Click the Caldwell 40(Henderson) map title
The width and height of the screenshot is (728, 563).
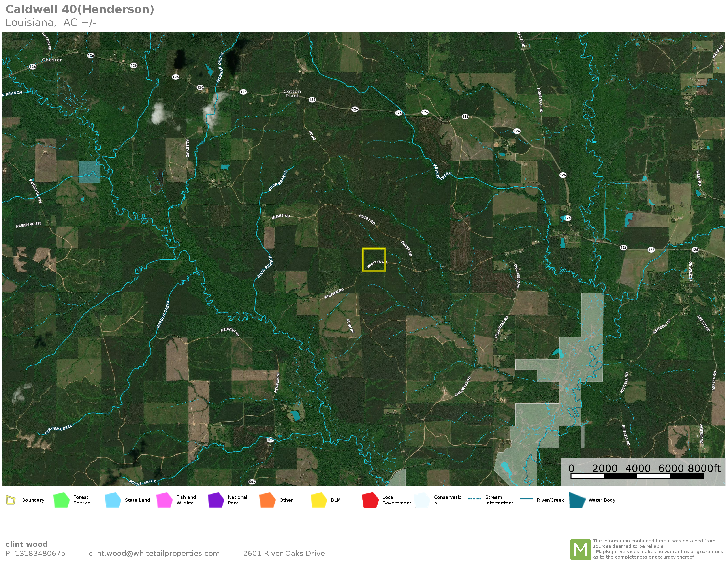[80, 9]
